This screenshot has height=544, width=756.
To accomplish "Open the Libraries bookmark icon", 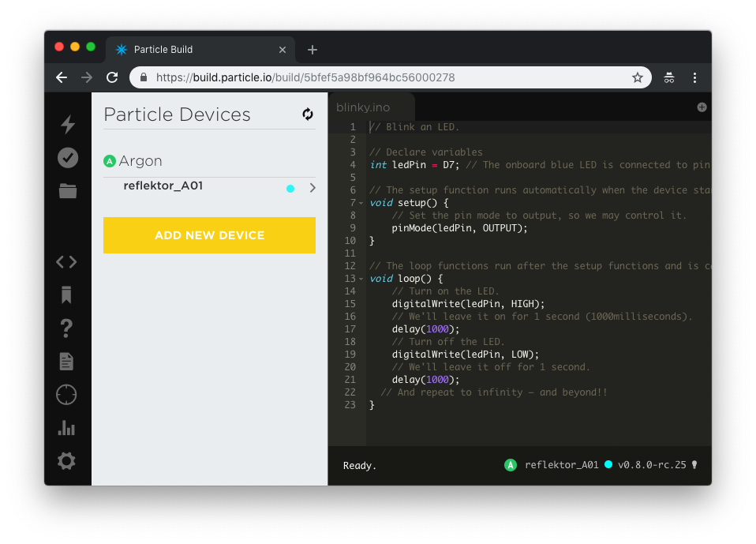I will point(66,295).
